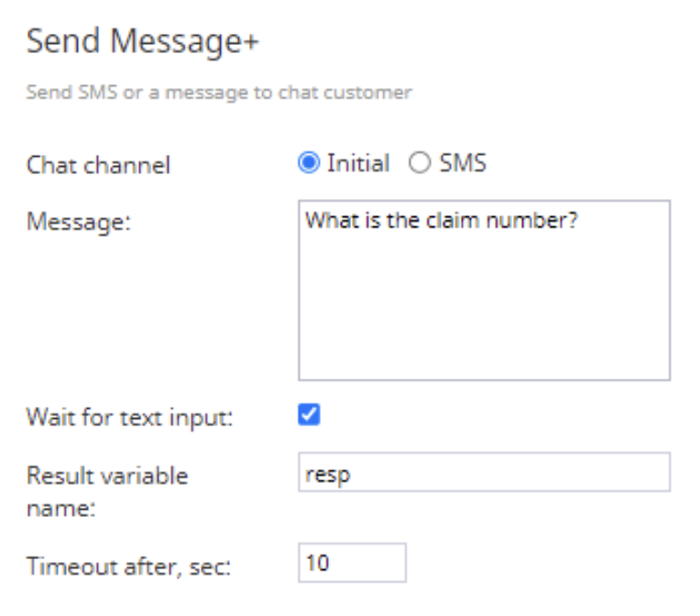Click the "resp" value in result variable field

click(x=328, y=475)
